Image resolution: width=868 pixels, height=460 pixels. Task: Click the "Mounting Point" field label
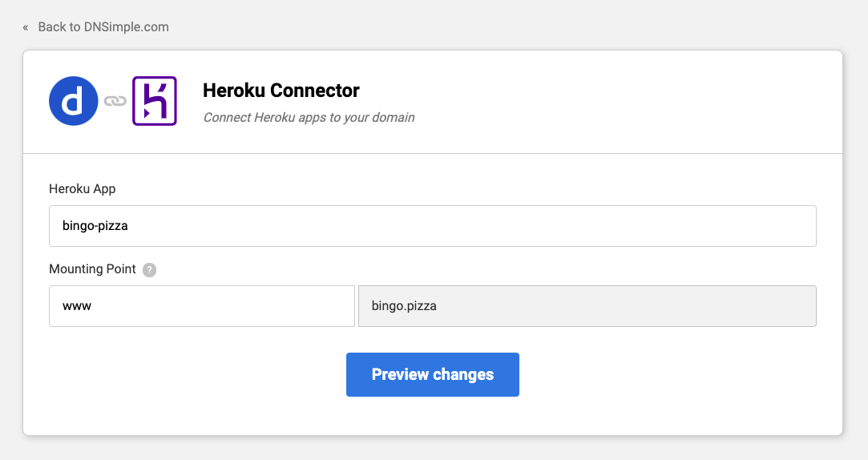(x=92, y=269)
